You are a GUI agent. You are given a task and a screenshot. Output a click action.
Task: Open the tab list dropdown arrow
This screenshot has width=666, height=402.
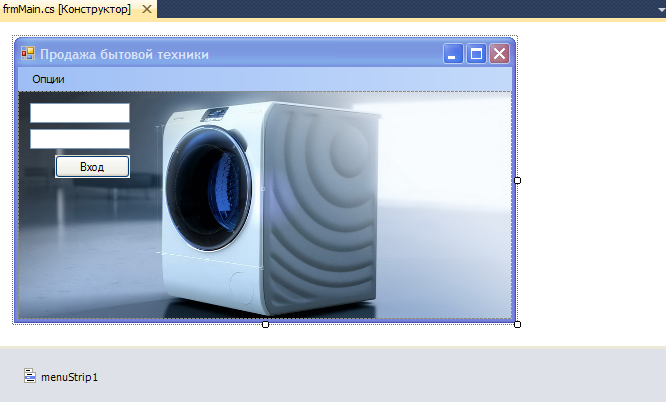(x=661, y=9)
